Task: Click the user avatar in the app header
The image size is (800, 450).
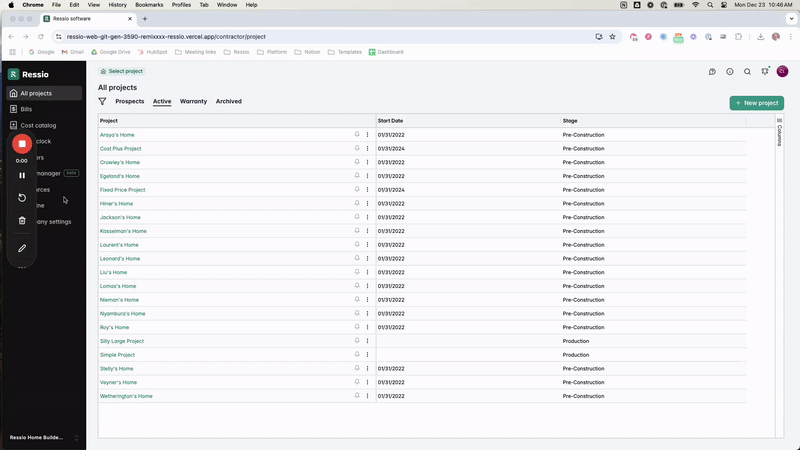Action: (782, 72)
